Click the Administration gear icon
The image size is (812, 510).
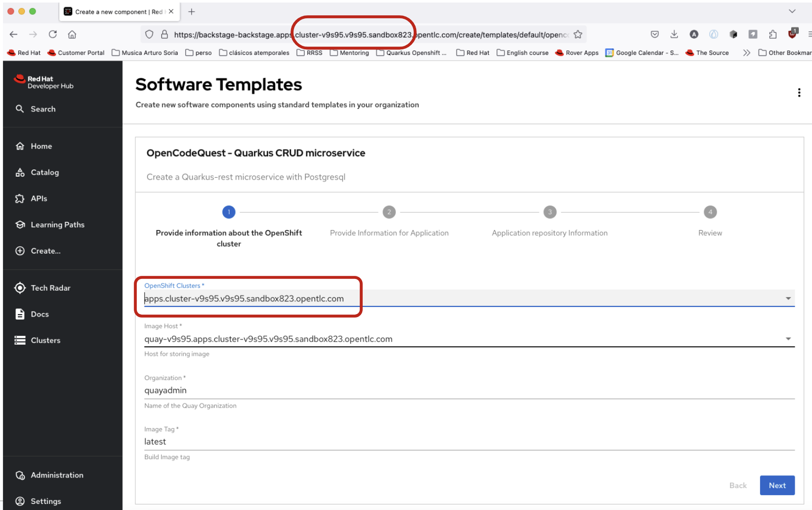[20, 475]
